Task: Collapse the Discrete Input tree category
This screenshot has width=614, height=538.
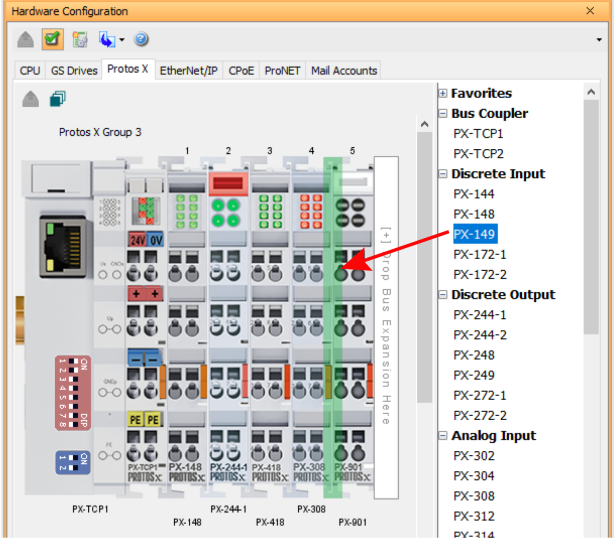Action: 443,174
